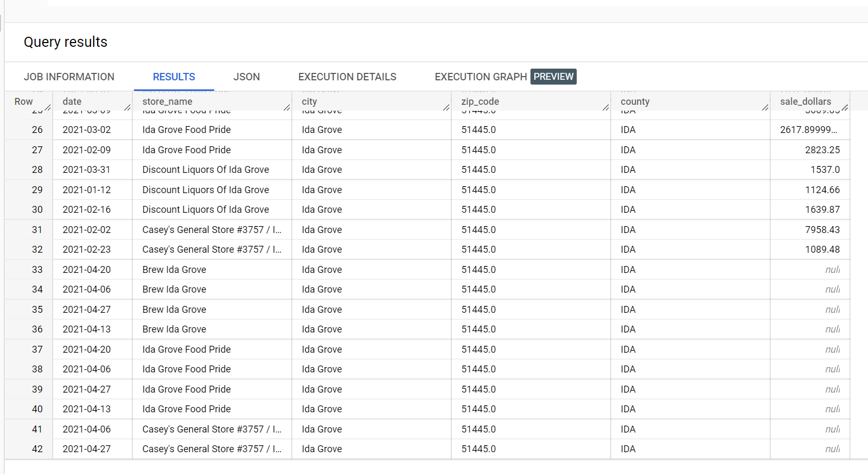The width and height of the screenshot is (868, 474).
Task: Click the store_name column header
Action: point(167,101)
